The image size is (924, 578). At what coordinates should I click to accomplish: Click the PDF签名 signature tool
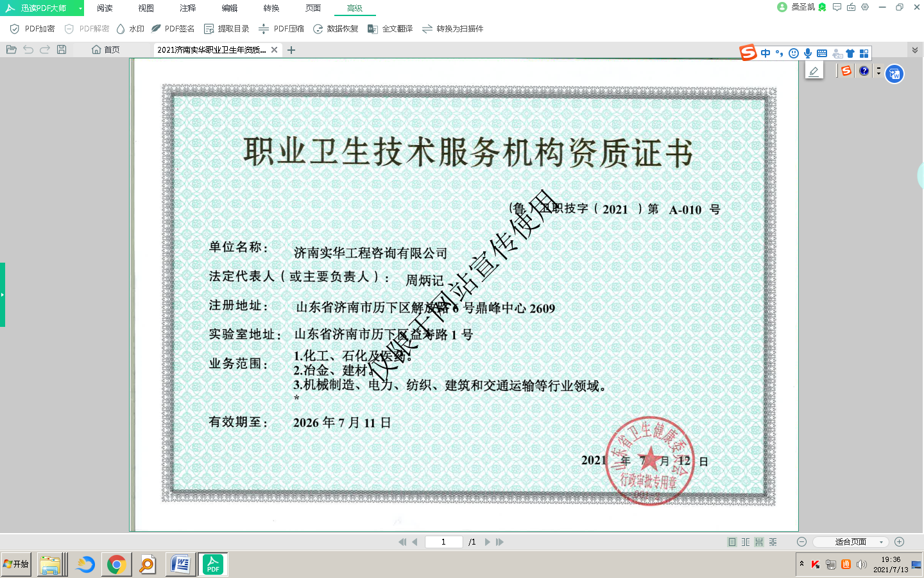[x=173, y=29]
